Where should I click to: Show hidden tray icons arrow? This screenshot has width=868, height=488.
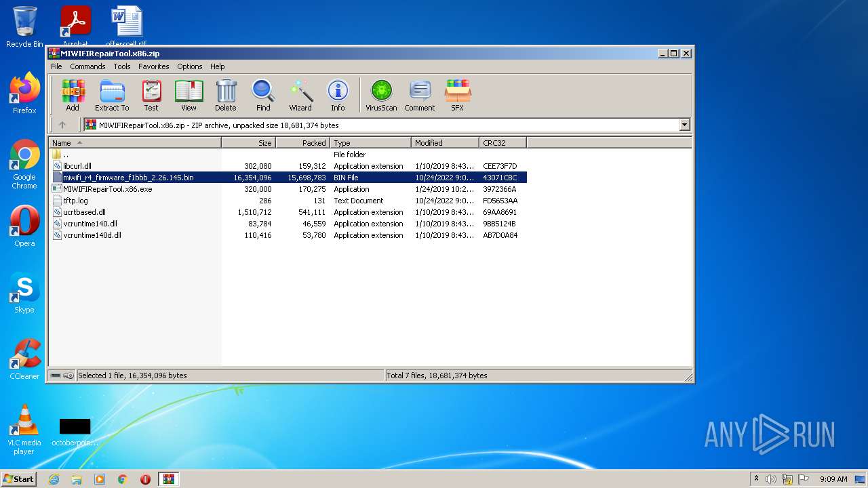(757, 479)
